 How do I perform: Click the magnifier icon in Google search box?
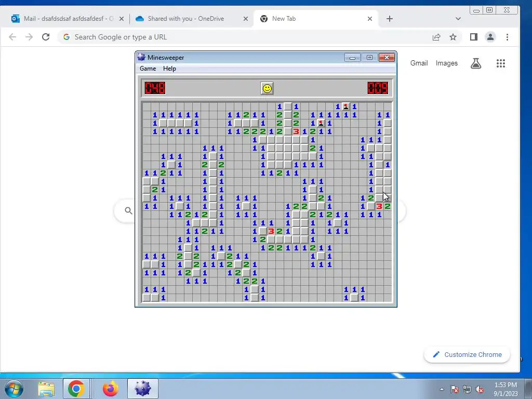(x=128, y=211)
